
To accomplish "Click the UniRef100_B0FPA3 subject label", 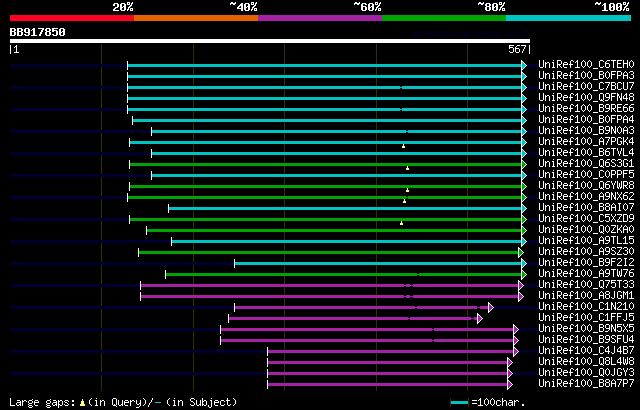I will 586,75.
